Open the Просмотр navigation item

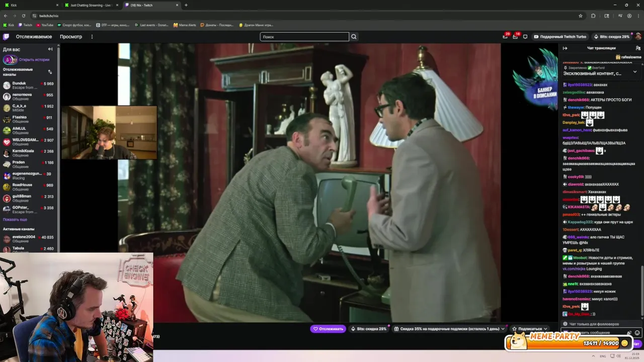[x=71, y=37]
